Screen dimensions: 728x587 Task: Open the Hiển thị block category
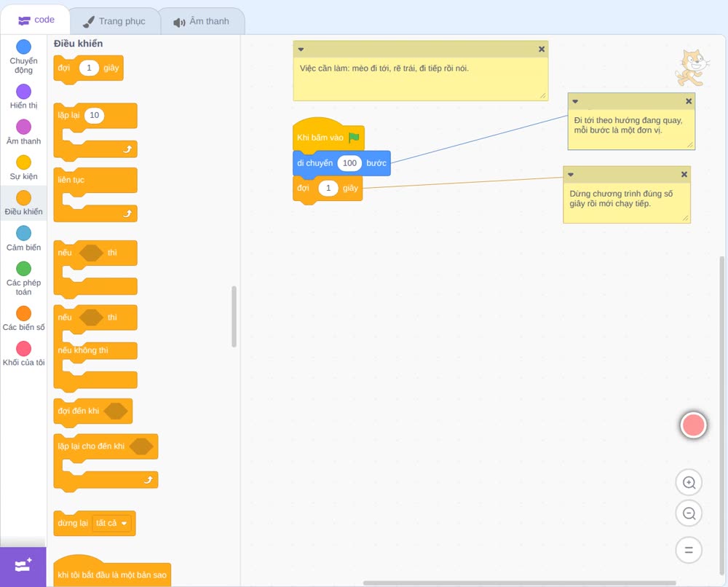pos(23,97)
